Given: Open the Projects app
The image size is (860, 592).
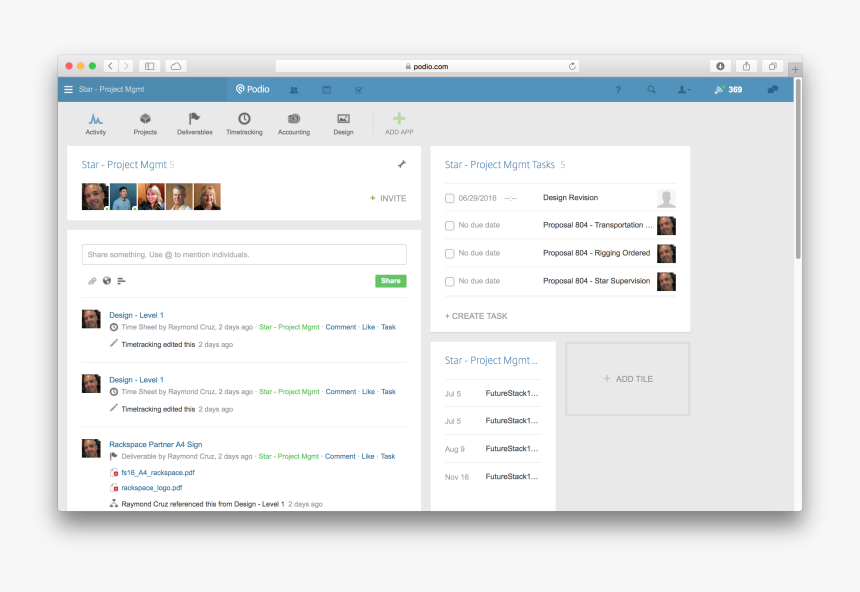Looking at the screenshot, I should tap(145, 124).
